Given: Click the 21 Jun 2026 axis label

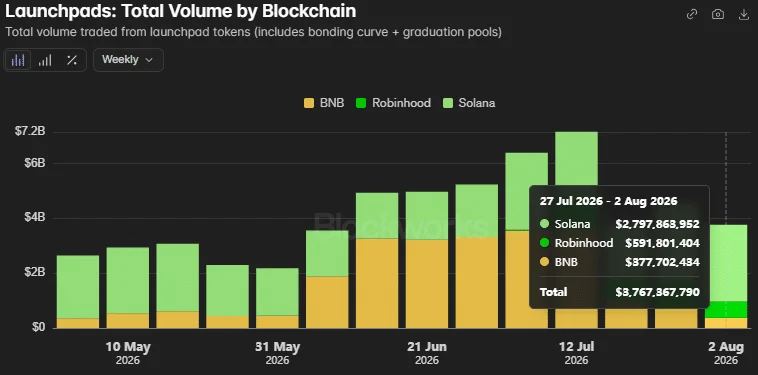Looking at the screenshot, I should (x=427, y=353).
